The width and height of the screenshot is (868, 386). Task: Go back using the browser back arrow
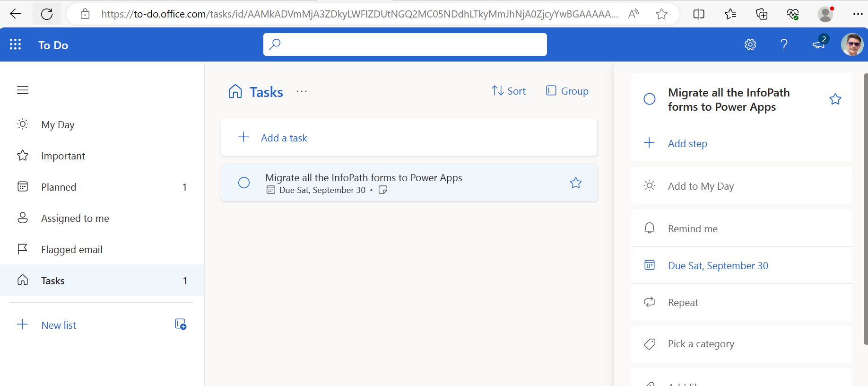(x=16, y=14)
